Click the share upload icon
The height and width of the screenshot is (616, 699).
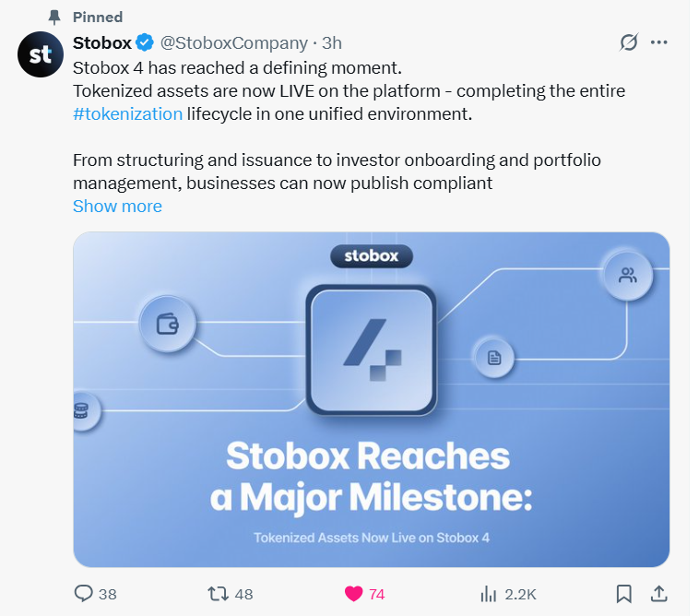(x=658, y=594)
